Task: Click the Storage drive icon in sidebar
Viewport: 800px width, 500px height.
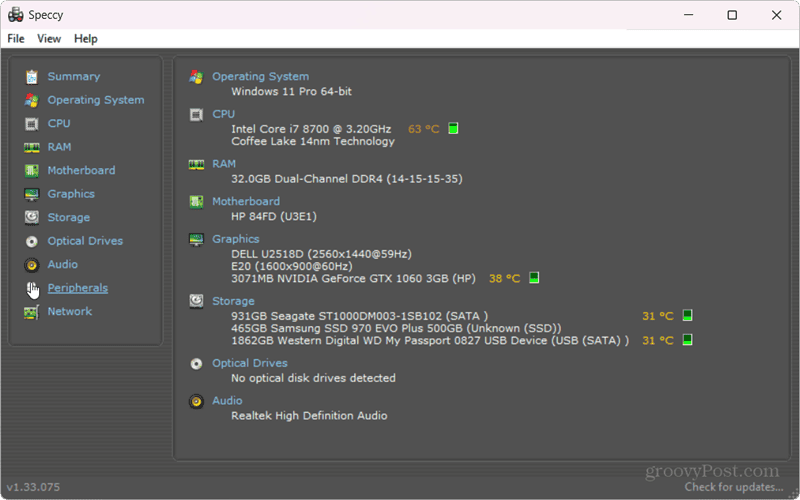Action: coord(32,217)
